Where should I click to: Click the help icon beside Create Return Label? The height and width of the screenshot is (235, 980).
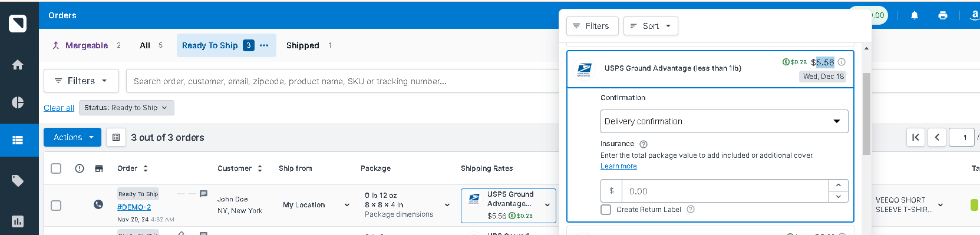pos(691,209)
